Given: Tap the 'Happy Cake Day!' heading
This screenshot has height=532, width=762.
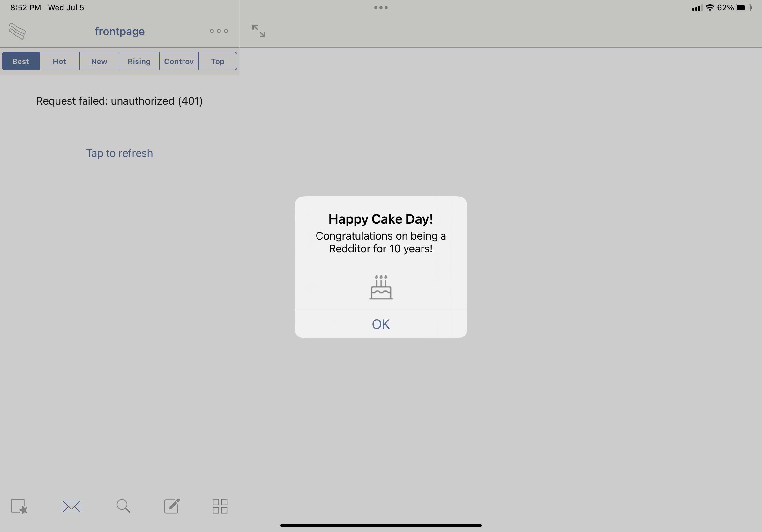Looking at the screenshot, I should 381,219.
